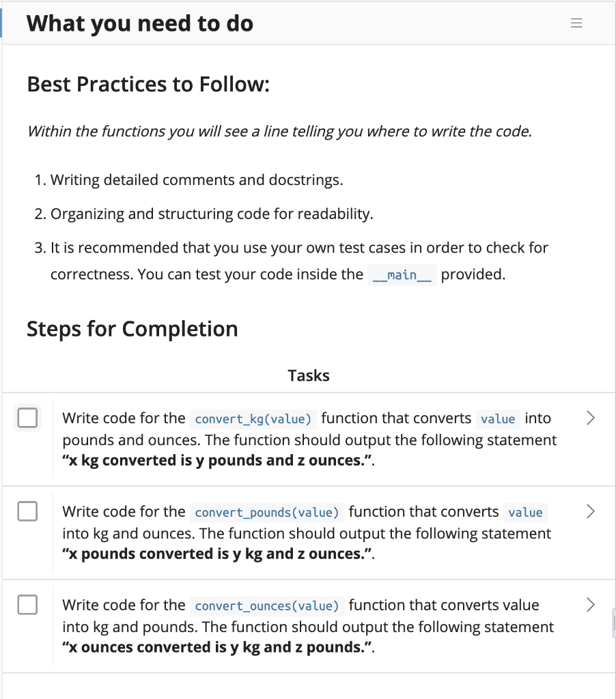Open the convert_ounces task chevron

(x=591, y=604)
